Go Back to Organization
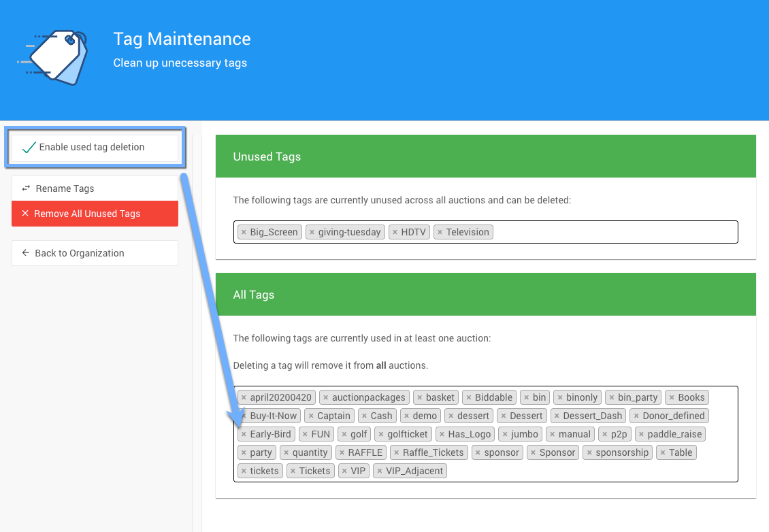 tap(95, 253)
